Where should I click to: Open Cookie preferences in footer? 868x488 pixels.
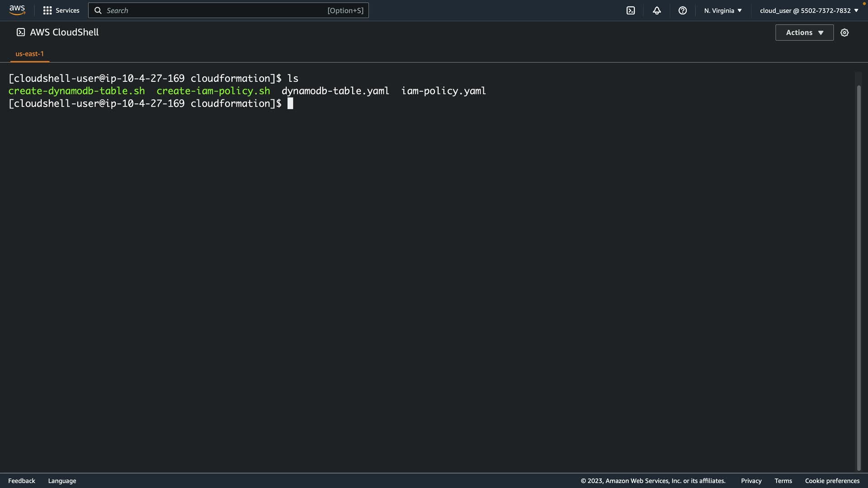(832, 481)
